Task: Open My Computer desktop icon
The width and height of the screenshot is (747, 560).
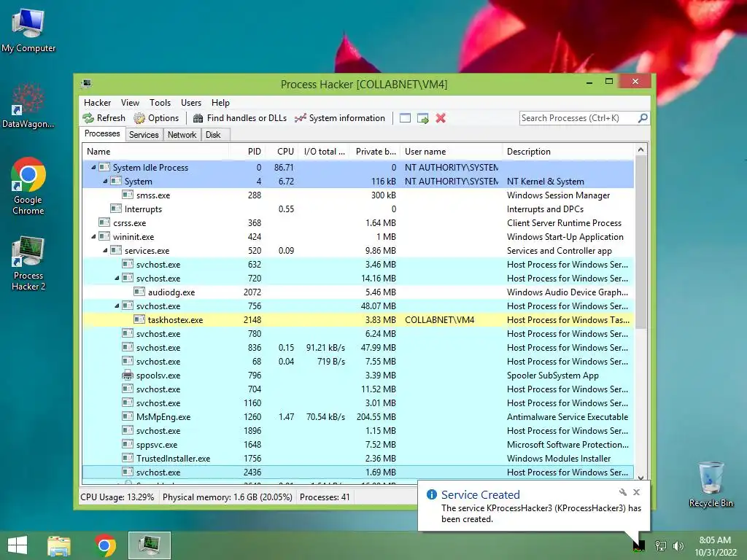Action: point(28,29)
